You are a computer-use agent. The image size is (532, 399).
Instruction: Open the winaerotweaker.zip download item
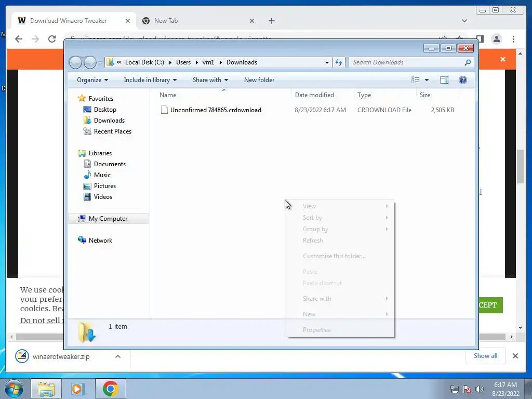[x=61, y=356]
